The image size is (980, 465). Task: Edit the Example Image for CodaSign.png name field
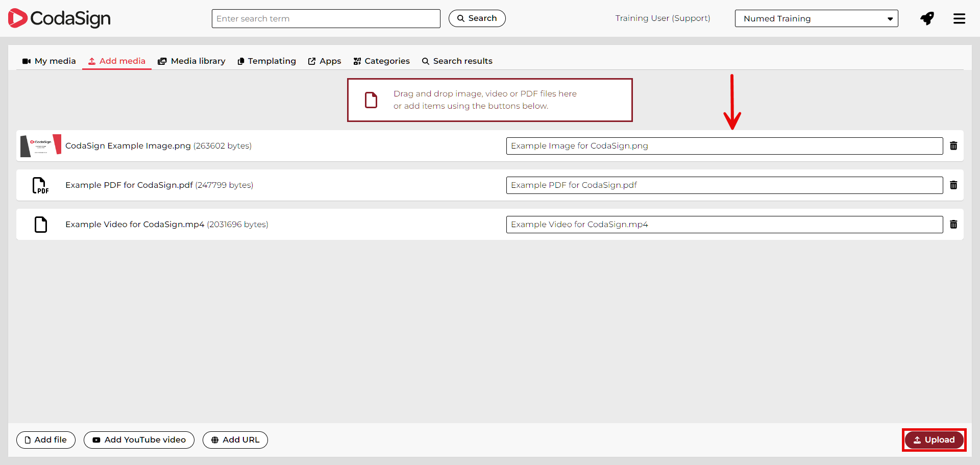pyautogui.click(x=724, y=146)
